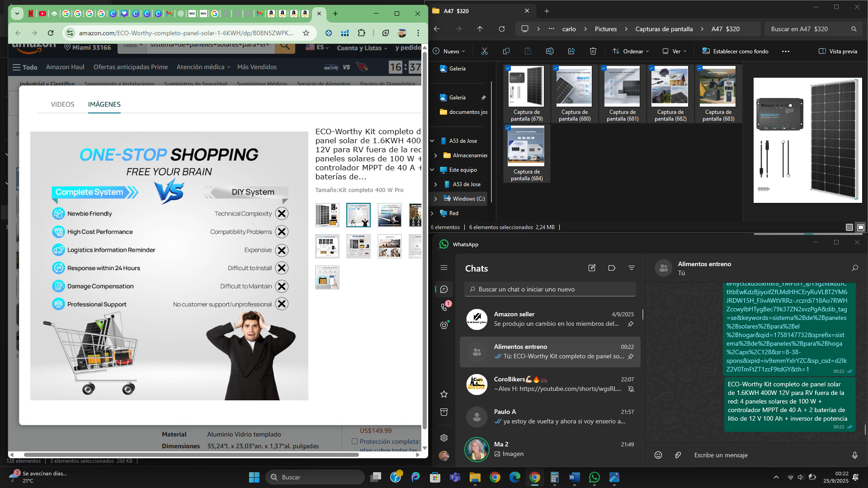Screen dimensions: 868x488
Task: Click the attach file paperclip icon
Action: coord(678,455)
